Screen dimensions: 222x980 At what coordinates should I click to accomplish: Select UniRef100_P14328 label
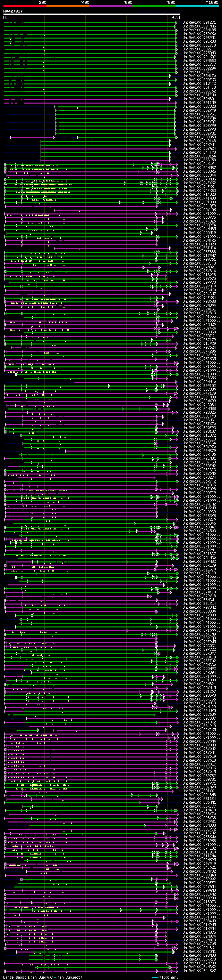(x=199, y=194)
